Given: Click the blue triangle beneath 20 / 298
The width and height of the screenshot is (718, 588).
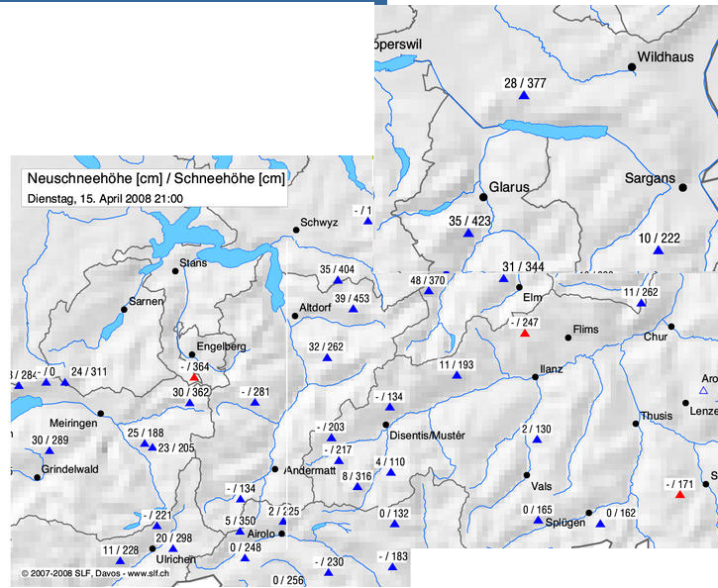Looking at the screenshot, I should [172, 548].
